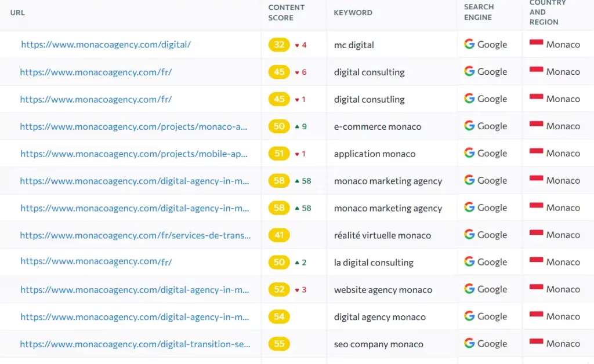
Task: Click the KEYWORD column header
Action: (x=353, y=13)
